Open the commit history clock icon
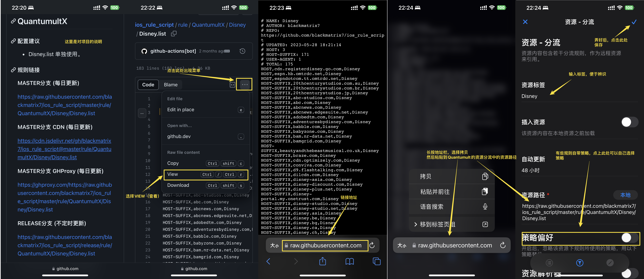The width and height of the screenshot is (644, 279). (x=242, y=51)
